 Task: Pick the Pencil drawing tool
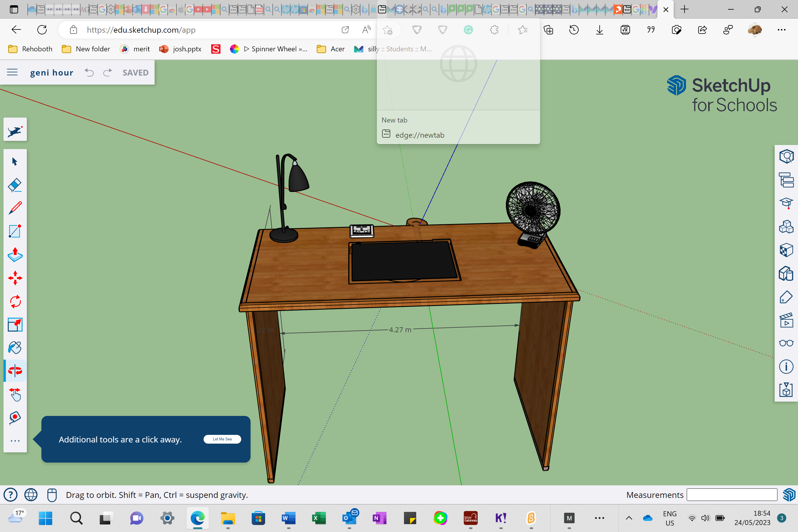(x=15, y=208)
